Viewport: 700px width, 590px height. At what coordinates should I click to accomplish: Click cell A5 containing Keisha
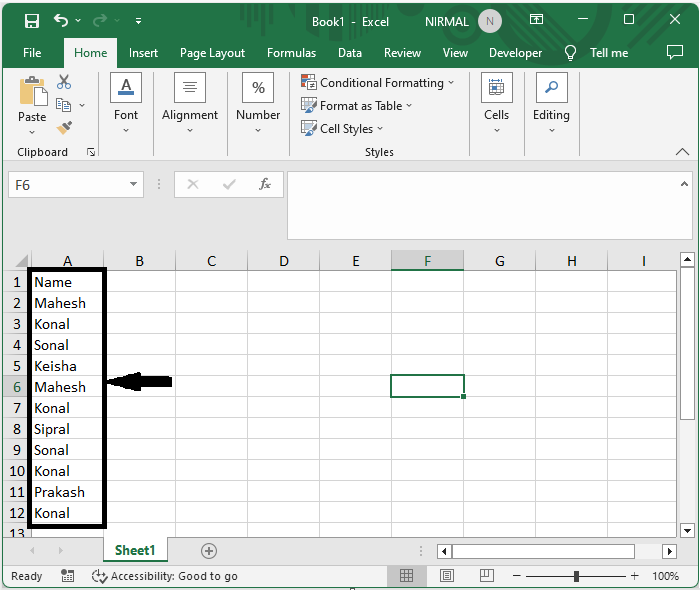coord(67,366)
